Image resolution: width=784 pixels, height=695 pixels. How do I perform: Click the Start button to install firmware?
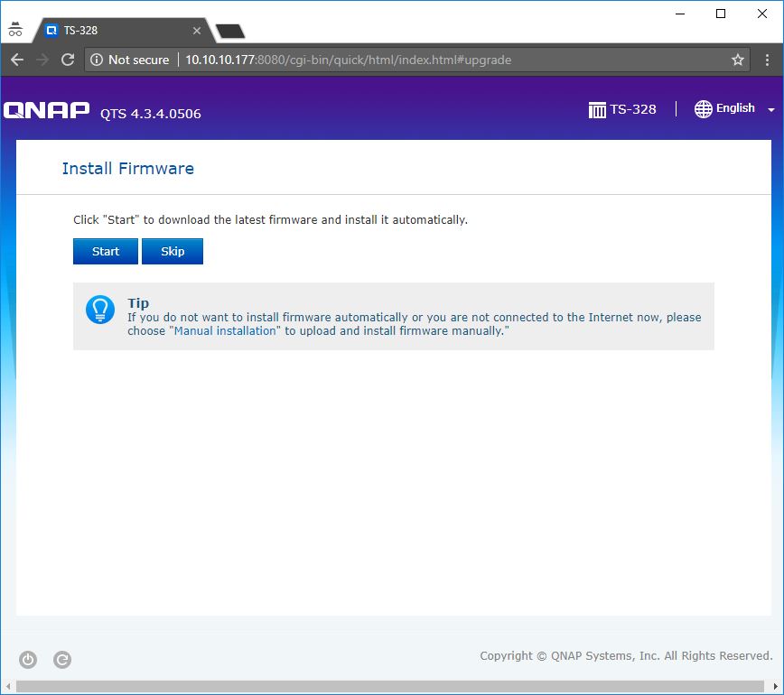click(x=106, y=251)
